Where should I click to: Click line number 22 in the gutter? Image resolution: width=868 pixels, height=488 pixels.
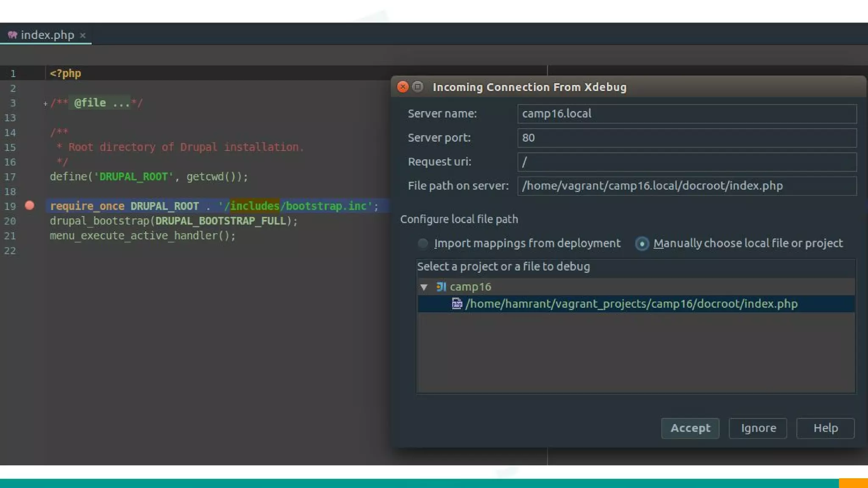click(x=10, y=251)
